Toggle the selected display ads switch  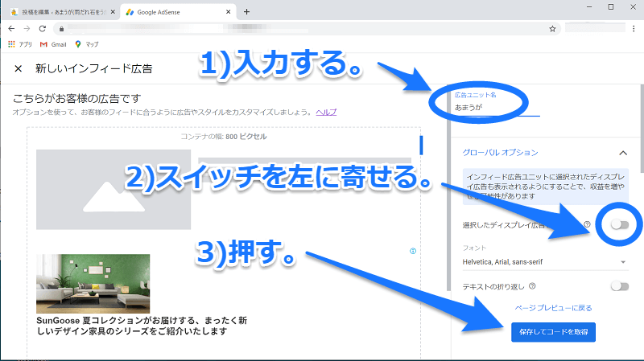pyautogui.click(x=619, y=224)
